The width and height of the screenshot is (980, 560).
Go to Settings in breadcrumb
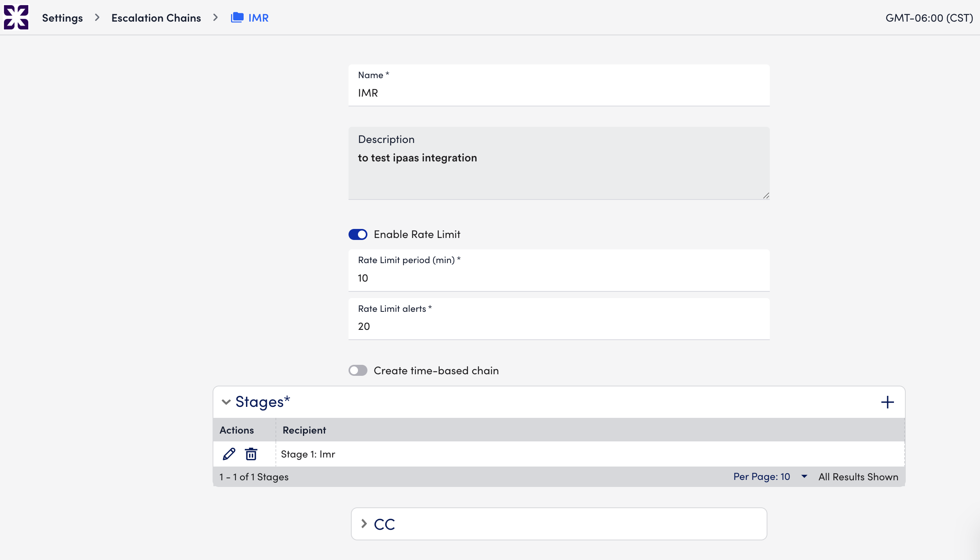pos(62,18)
